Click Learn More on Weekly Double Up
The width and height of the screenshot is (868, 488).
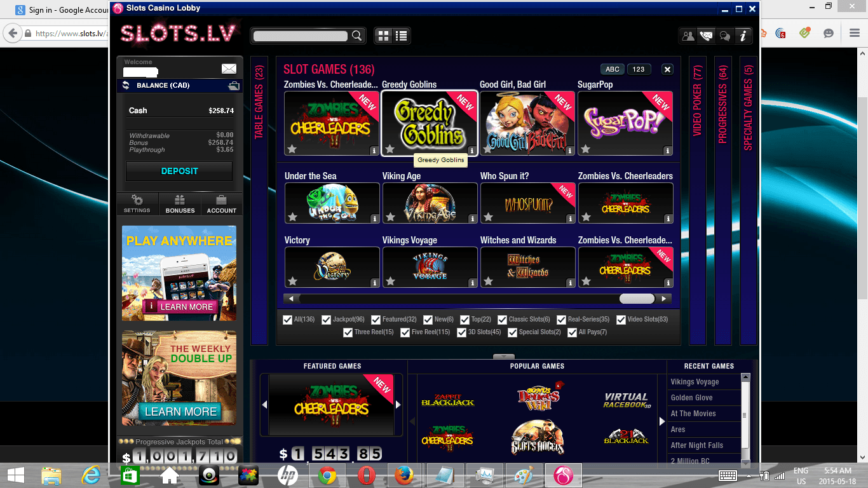click(x=180, y=411)
